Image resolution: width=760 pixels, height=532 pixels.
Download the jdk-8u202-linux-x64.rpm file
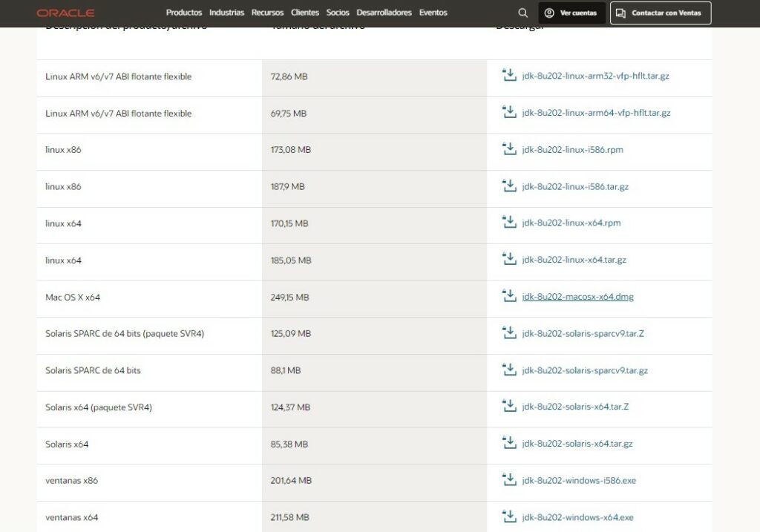[x=571, y=223]
